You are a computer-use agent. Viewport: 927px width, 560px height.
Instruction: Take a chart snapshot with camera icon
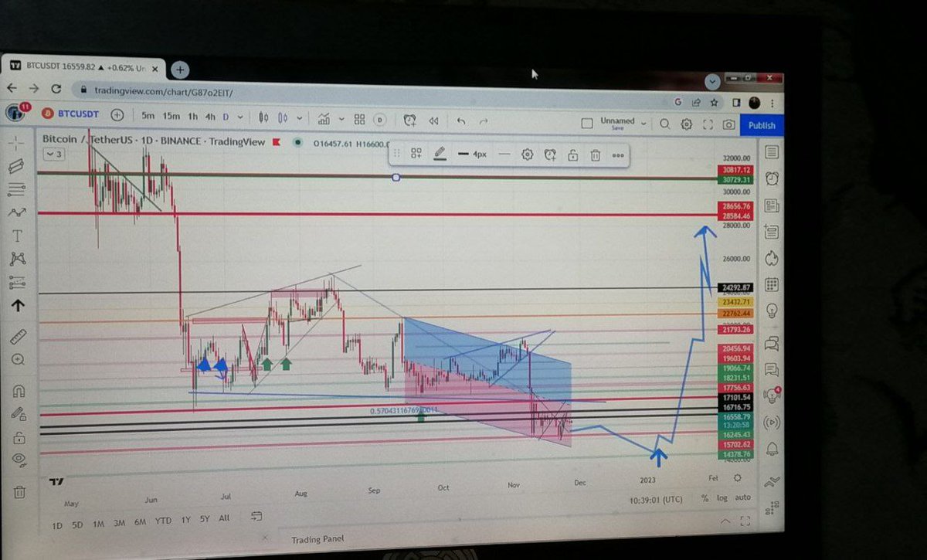[x=728, y=124]
